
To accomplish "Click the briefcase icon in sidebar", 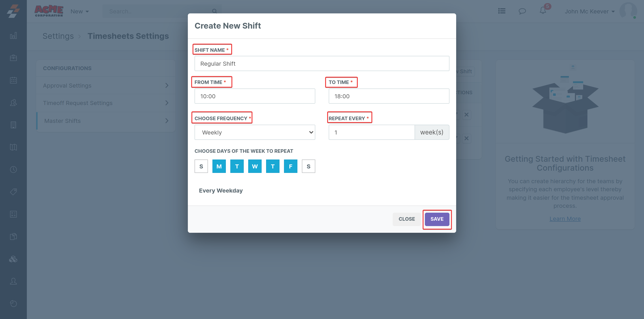I will point(13,58).
